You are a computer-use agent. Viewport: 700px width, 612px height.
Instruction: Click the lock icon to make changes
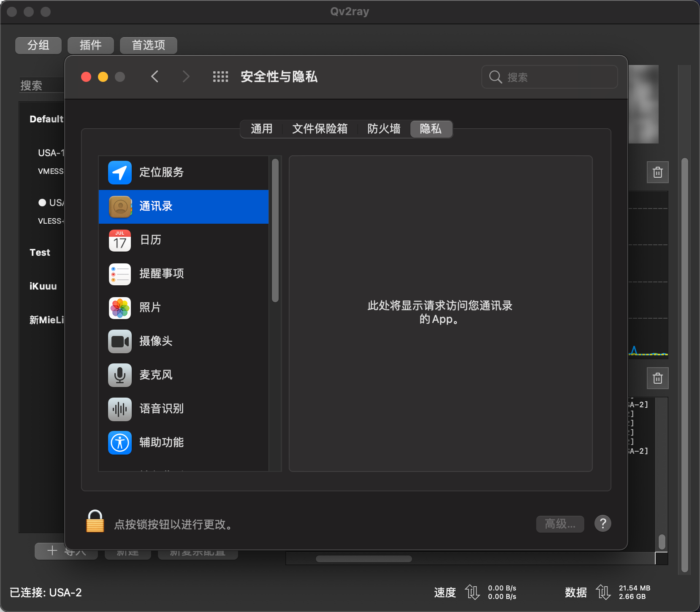pos(95,521)
